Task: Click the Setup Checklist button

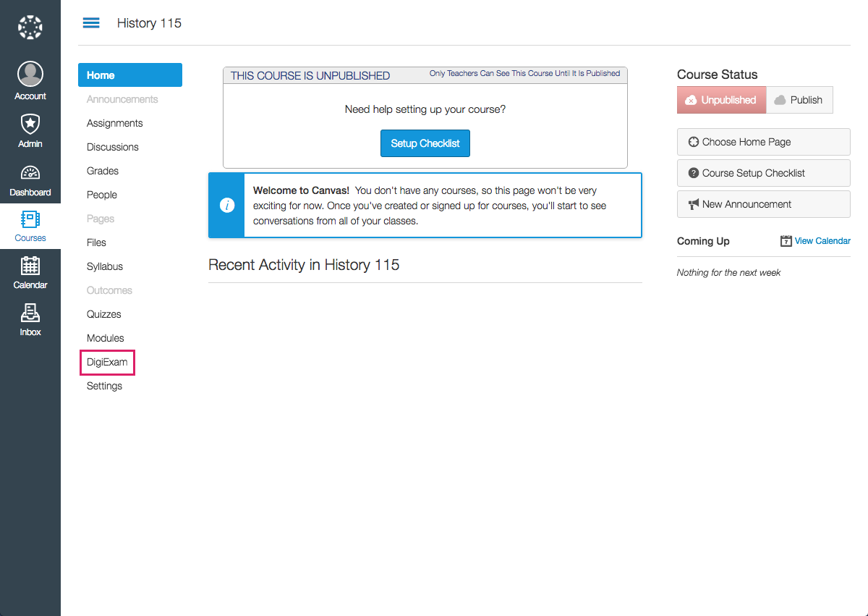Action: coord(425,143)
